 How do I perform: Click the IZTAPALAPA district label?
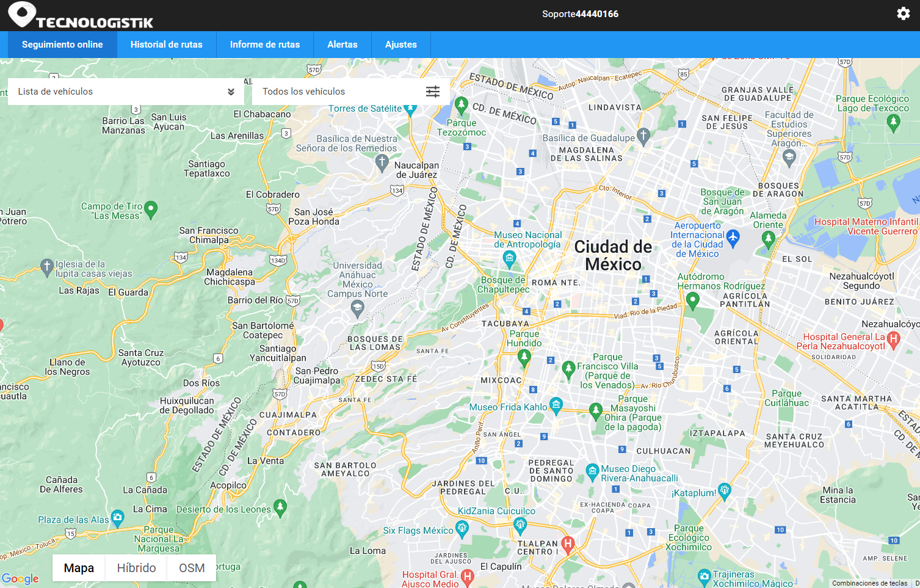click(717, 434)
